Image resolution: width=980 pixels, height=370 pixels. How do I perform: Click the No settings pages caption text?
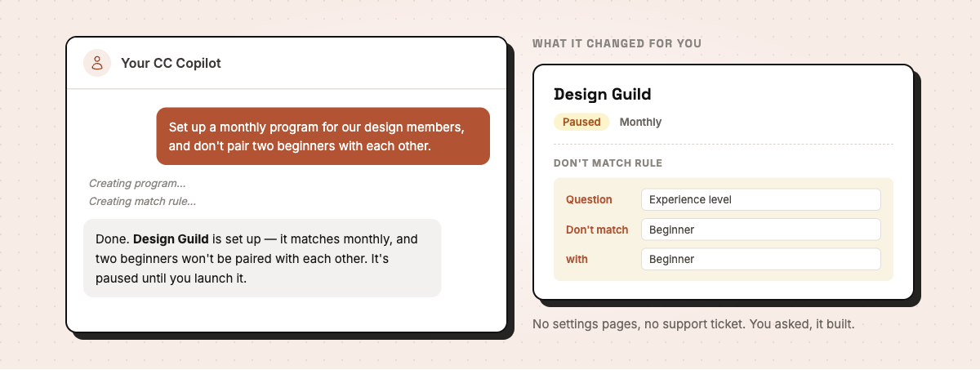coord(693,324)
